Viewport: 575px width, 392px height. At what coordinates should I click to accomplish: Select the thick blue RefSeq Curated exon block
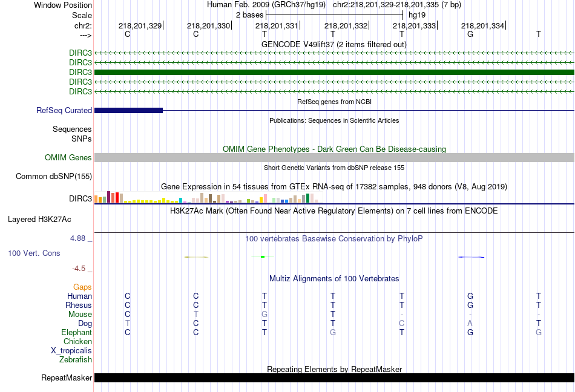click(x=129, y=110)
